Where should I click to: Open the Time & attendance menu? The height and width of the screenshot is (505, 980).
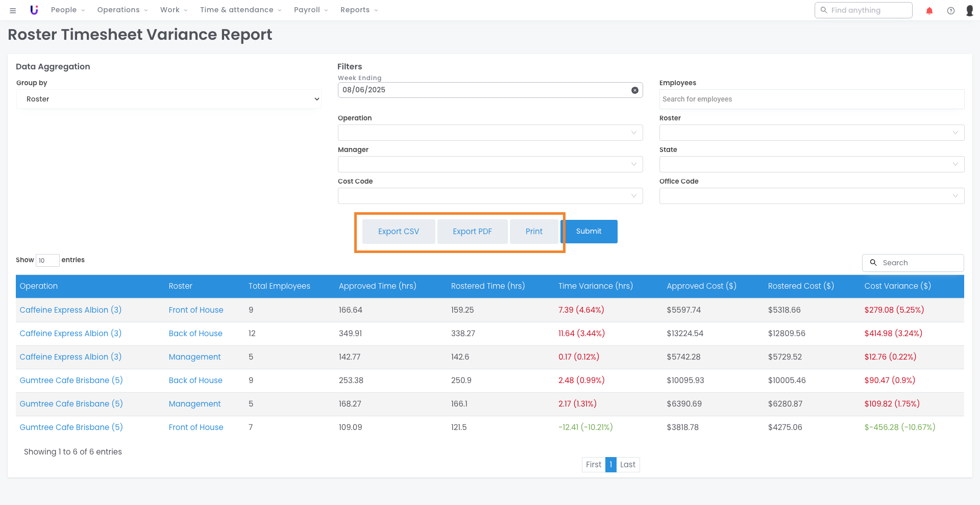240,10
